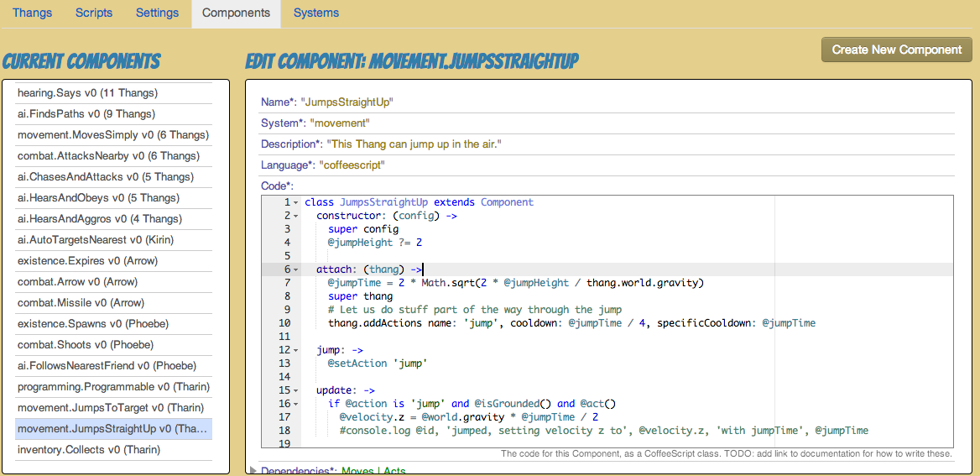Collapse the update function on line 15
The width and height of the screenshot is (980, 476).
(x=295, y=390)
